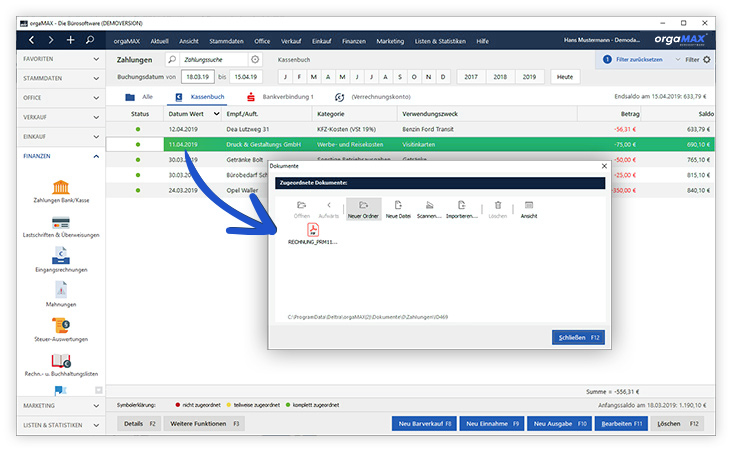Image resolution: width=733 pixels, height=453 pixels.
Task: Click the magnifier icon in Zahlungssuche
Action: pos(172,59)
